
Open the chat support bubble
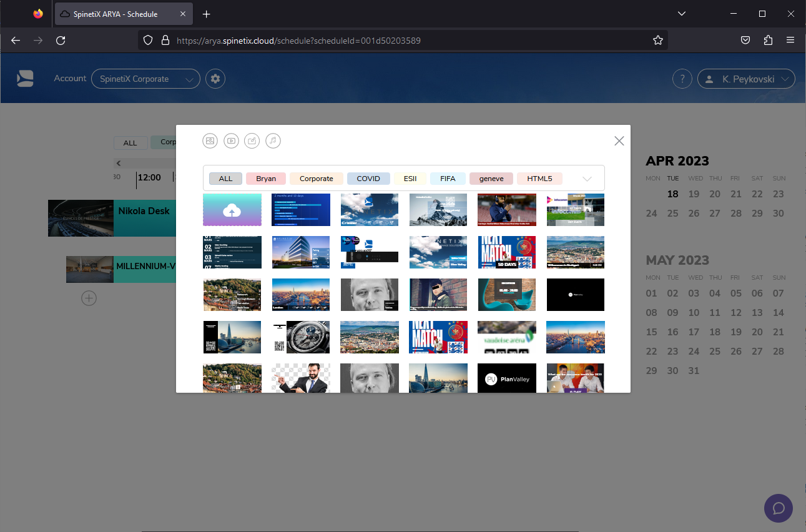[x=779, y=508]
